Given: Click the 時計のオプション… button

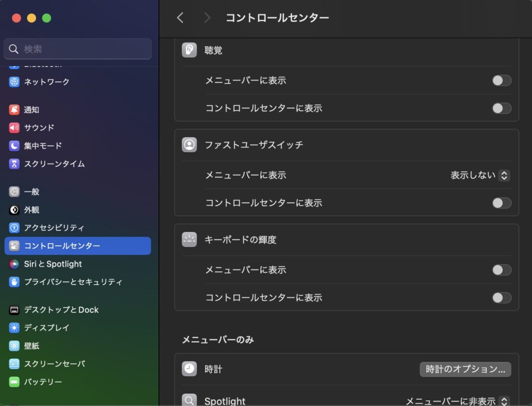Looking at the screenshot, I should (465, 369).
